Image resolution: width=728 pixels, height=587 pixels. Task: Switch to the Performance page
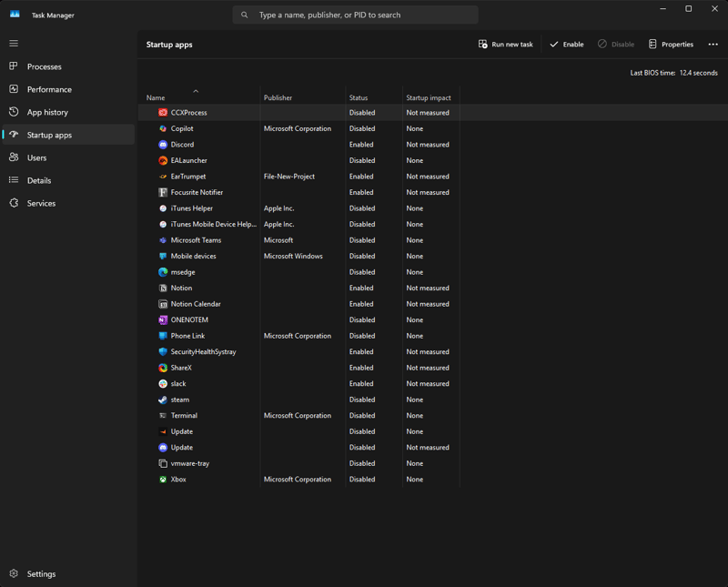click(x=68, y=89)
